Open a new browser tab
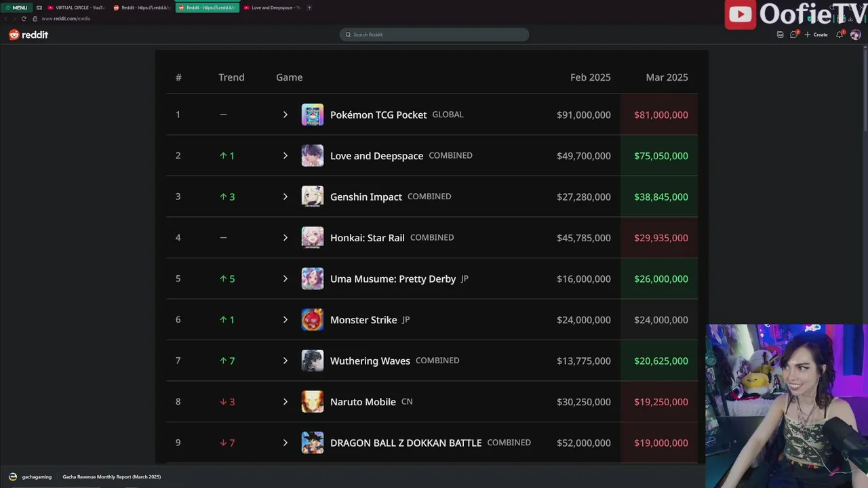Viewport: 868px width, 488px height. coord(309,7)
